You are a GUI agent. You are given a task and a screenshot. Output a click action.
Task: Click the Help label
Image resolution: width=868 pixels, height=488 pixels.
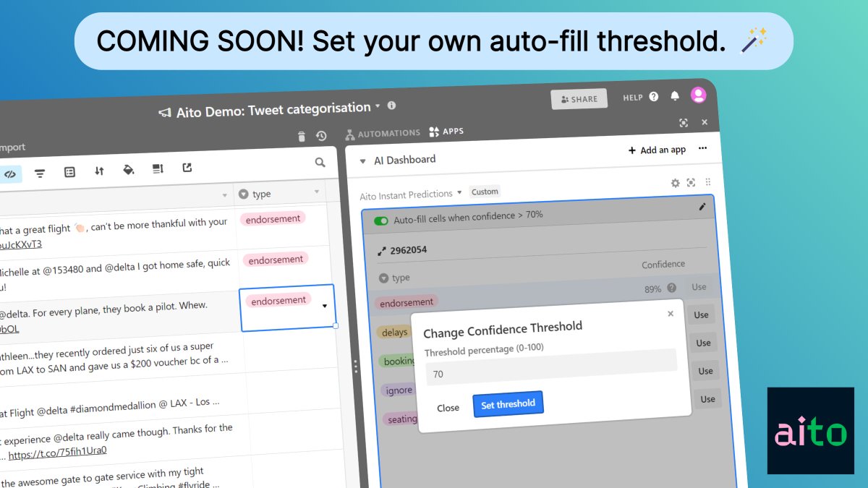[633, 98]
